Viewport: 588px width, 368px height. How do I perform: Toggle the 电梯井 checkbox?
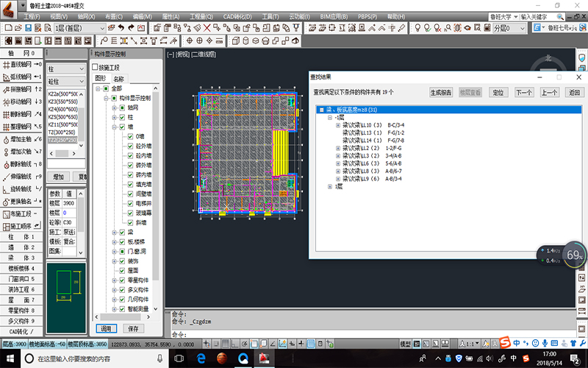(x=130, y=204)
